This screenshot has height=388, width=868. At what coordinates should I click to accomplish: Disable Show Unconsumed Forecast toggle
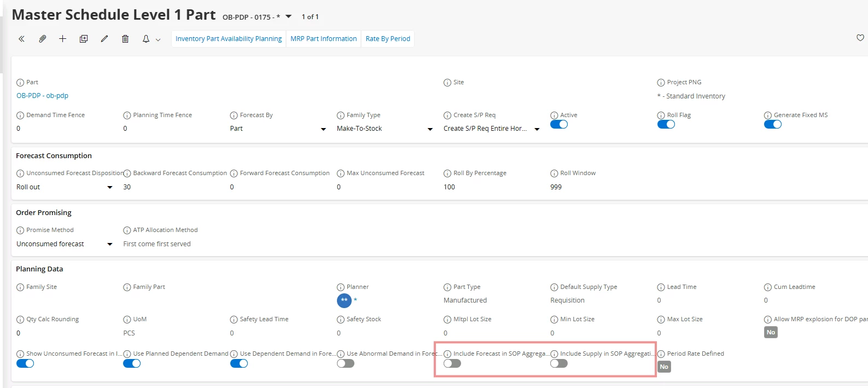pos(25,363)
